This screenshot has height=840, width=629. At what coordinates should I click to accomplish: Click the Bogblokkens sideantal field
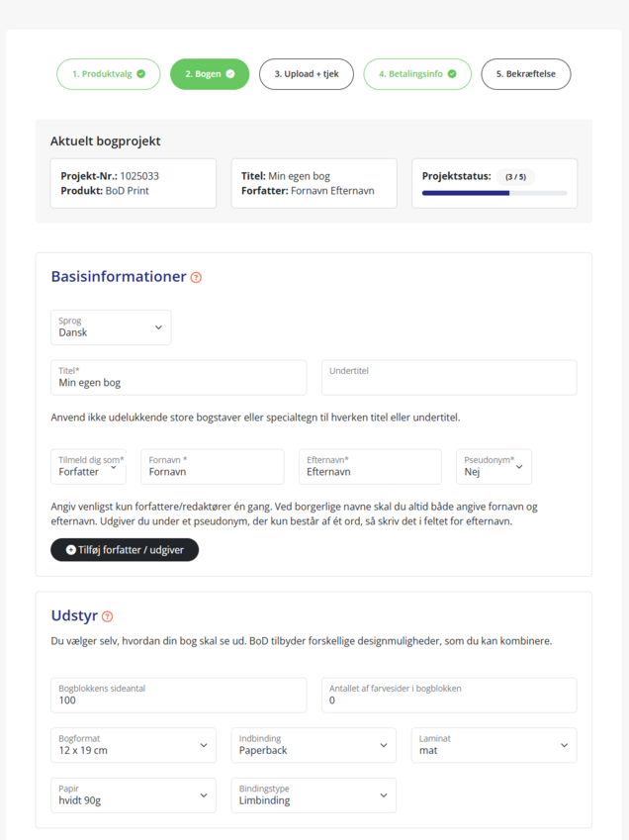pos(178,695)
